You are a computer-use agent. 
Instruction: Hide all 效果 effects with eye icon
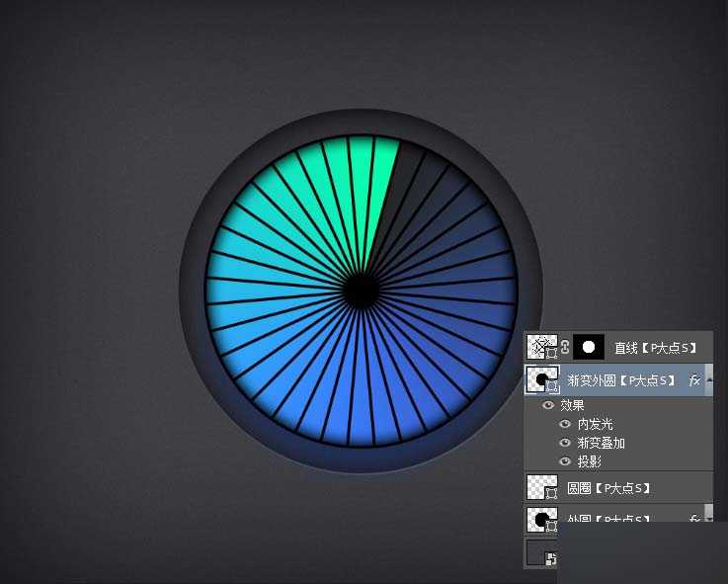pyautogui.click(x=548, y=405)
